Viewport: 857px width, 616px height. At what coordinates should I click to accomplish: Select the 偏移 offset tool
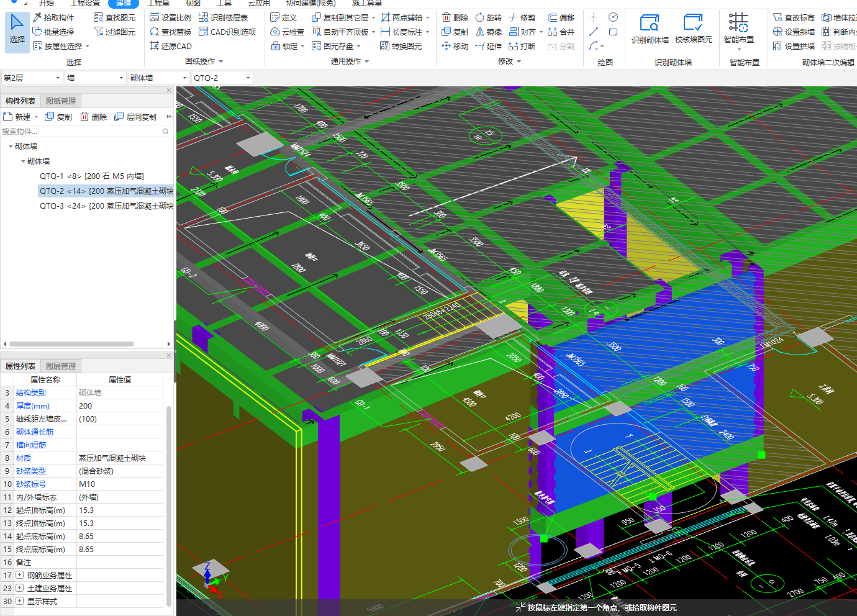tap(561, 17)
